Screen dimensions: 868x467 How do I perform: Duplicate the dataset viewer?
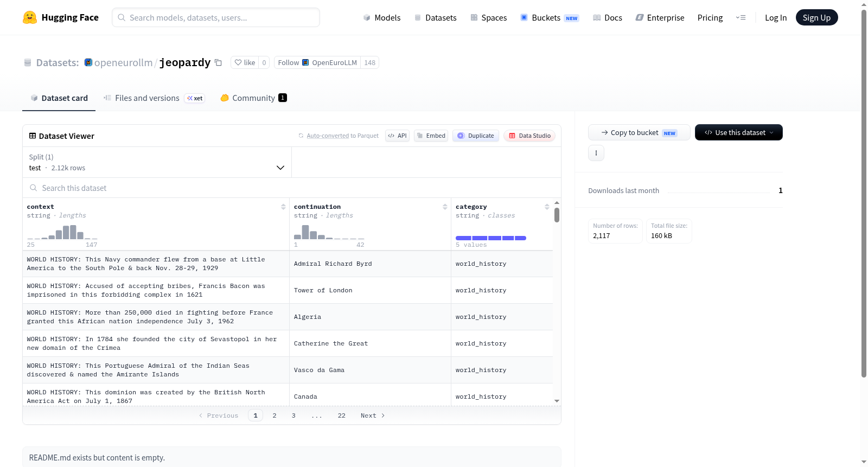[476, 136]
